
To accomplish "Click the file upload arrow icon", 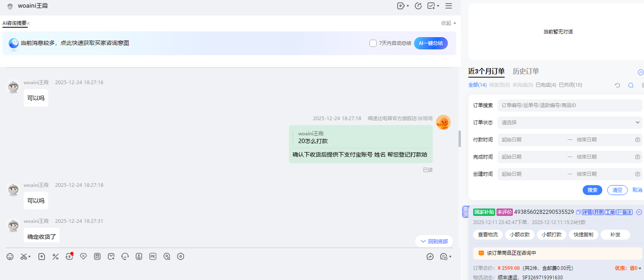I will click(42, 256).
